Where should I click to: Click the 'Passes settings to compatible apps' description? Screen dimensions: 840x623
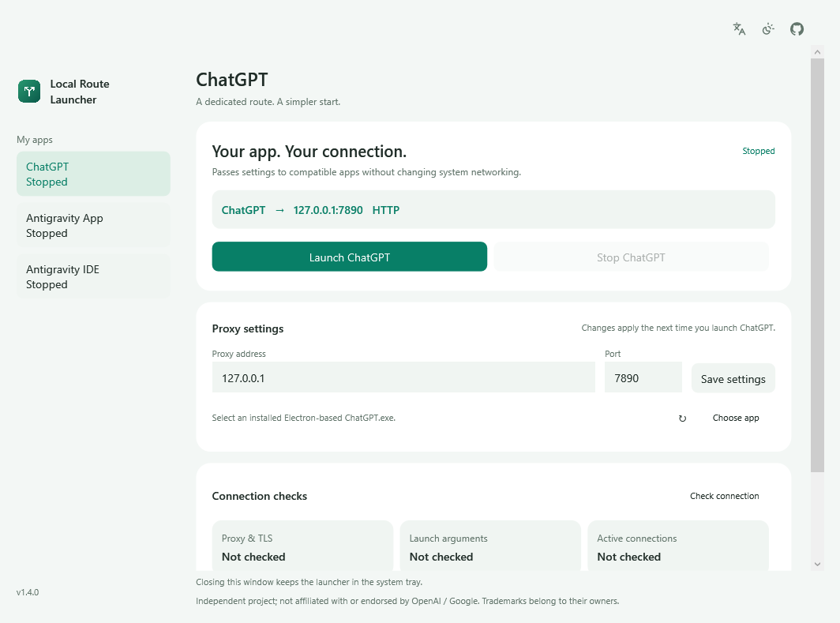pos(366,172)
